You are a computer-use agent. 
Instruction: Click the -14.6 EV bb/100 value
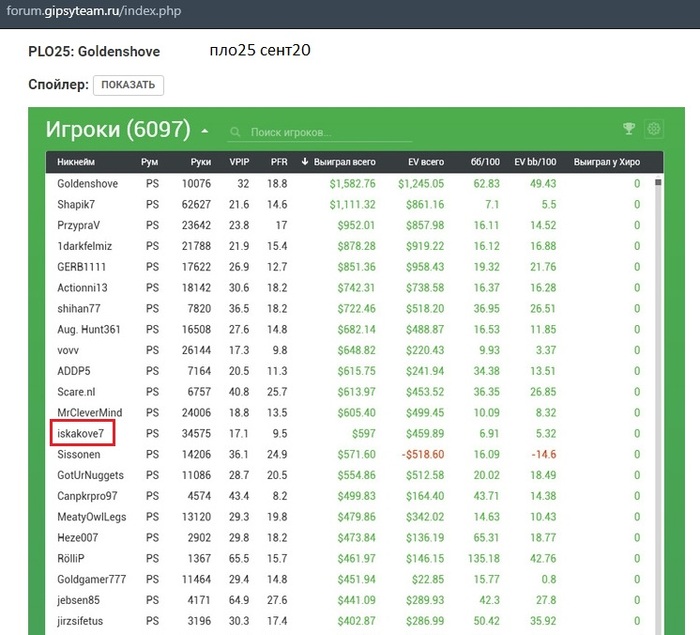[544, 455]
